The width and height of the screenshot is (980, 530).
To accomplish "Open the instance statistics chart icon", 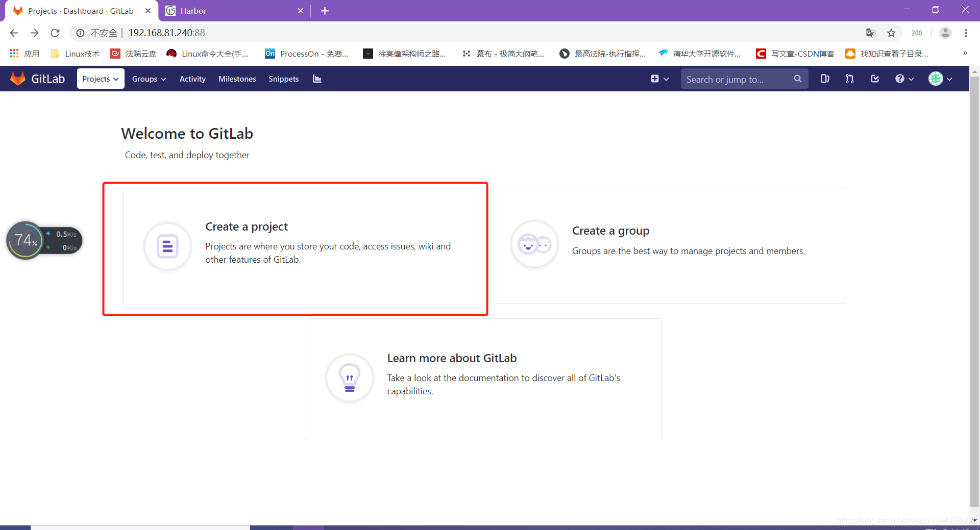I will (x=317, y=79).
